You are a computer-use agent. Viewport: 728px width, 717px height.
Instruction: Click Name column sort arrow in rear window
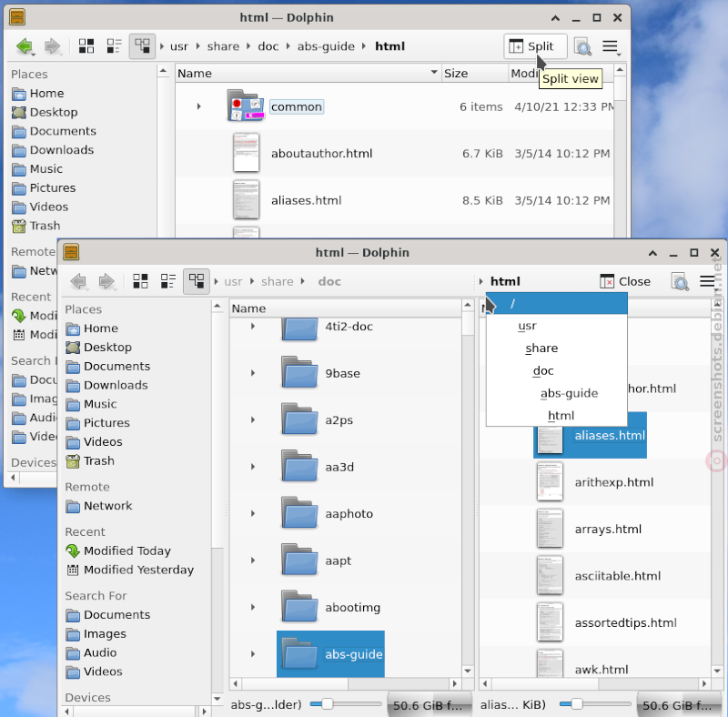(x=434, y=72)
